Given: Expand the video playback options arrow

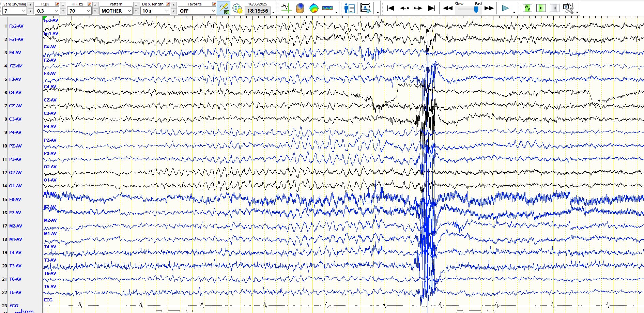Looking at the screenshot, I should click(x=378, y=13).
